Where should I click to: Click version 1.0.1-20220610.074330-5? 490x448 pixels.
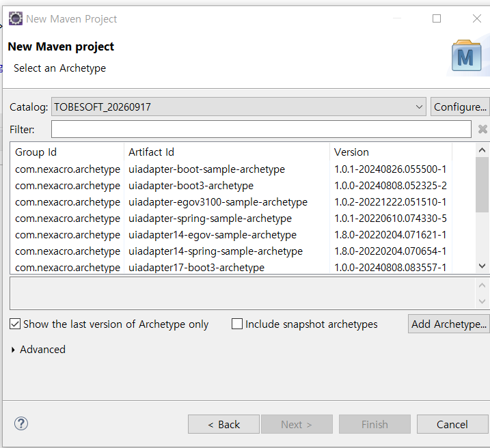tap(390, 219)
